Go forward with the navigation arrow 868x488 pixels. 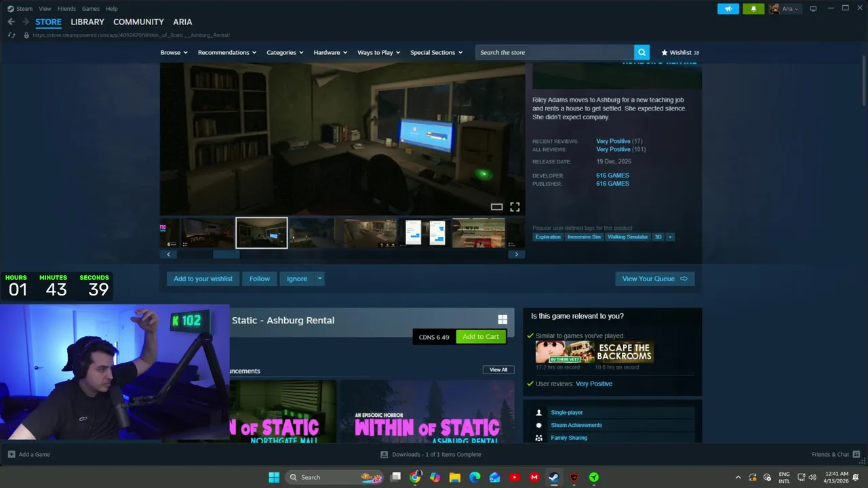pos(25,22)
